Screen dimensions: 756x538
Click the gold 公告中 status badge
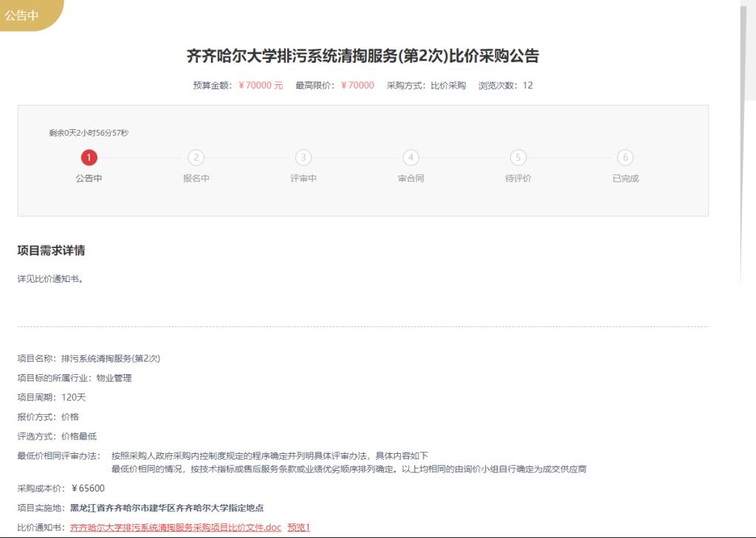tap(24, 15)
